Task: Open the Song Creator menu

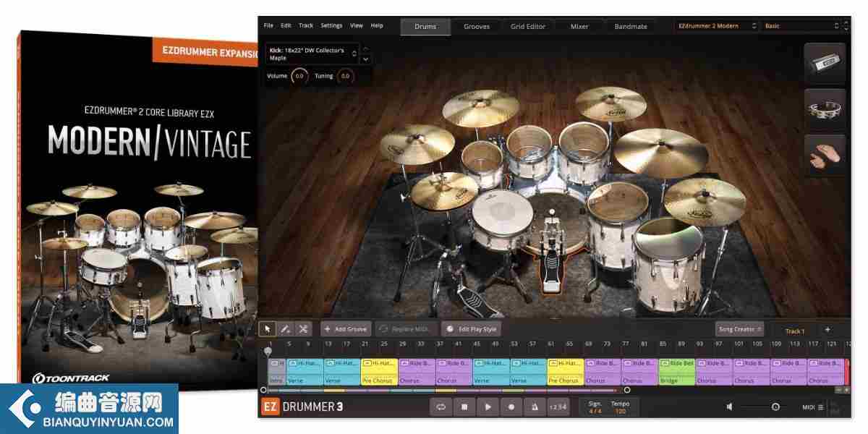Action: 739,328
